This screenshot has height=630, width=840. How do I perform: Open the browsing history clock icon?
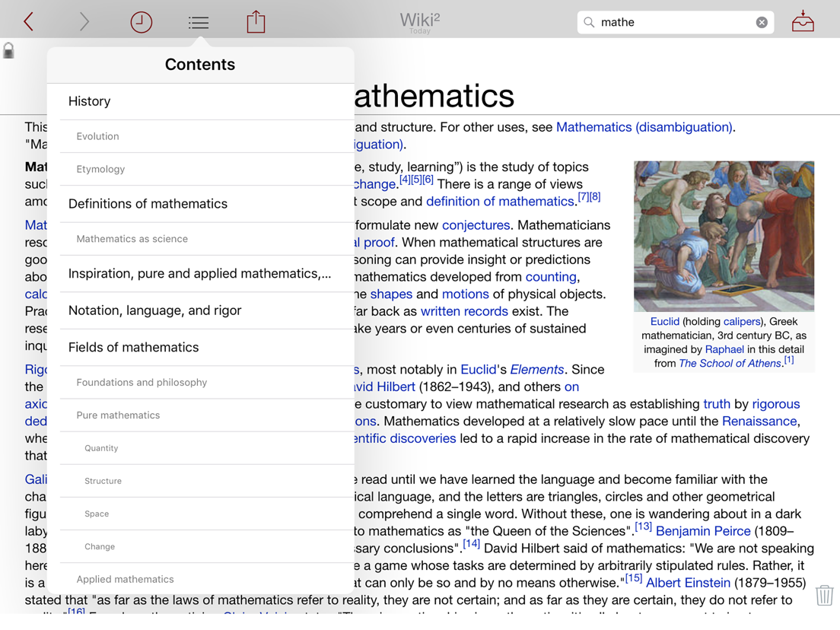click(x=141, y=22)
